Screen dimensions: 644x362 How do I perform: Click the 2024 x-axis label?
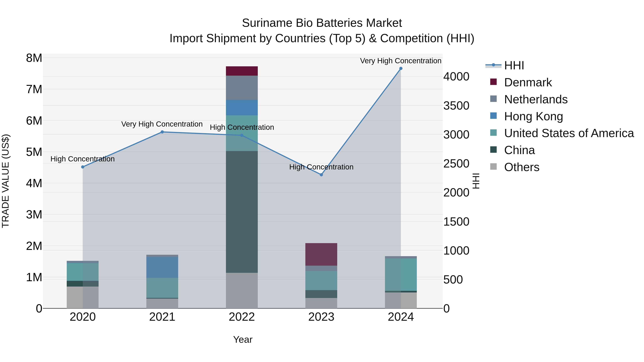click(x=401, y=317)
